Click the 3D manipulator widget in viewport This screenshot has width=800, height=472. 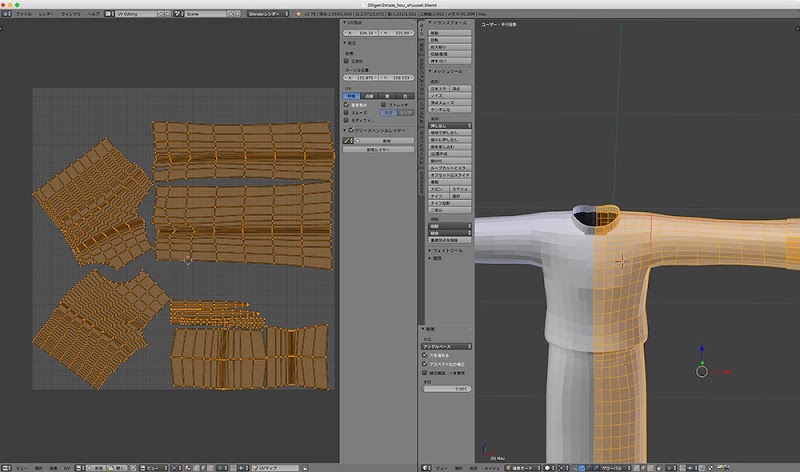point(702,370)
